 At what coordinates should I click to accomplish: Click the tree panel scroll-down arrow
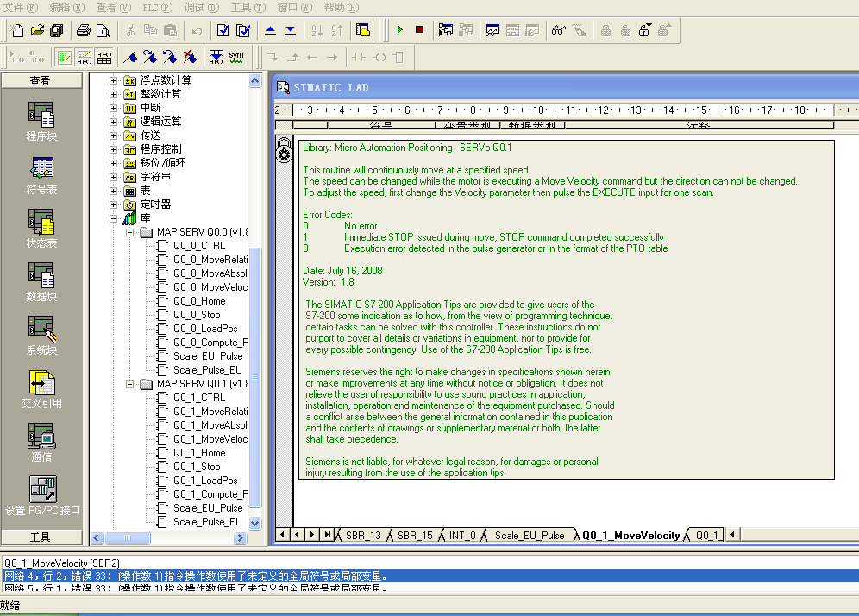[254, 523]
